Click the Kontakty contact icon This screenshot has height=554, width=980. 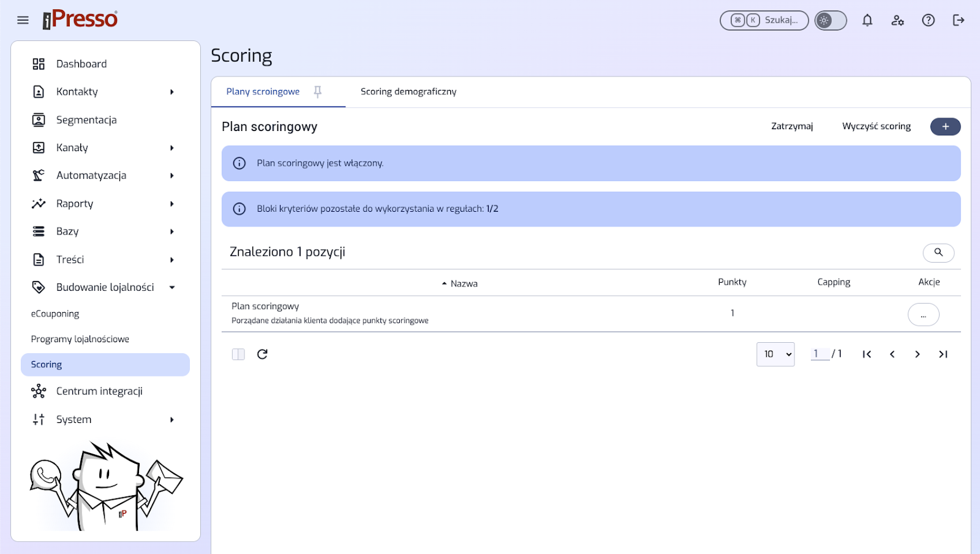click(x=39, y=92)
